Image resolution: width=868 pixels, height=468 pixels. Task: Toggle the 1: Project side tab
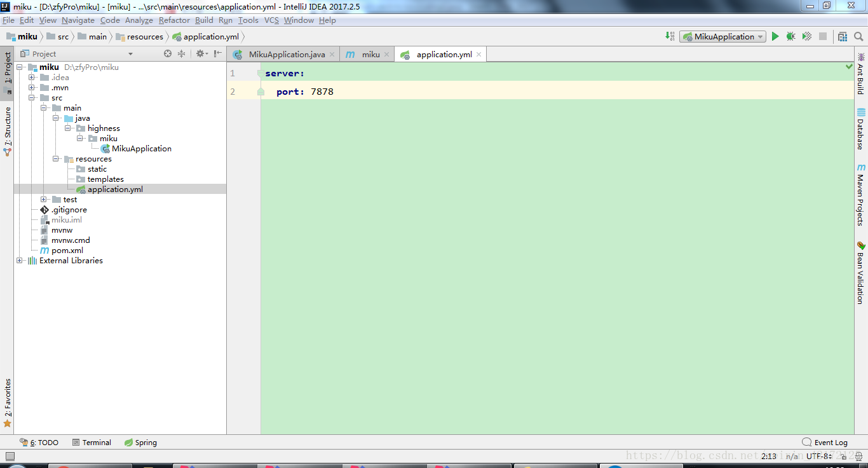[x=8, y=72]
